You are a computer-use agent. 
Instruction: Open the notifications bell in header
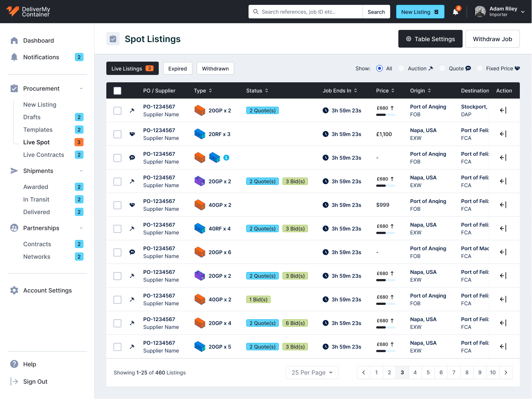[x=456, y=12]
